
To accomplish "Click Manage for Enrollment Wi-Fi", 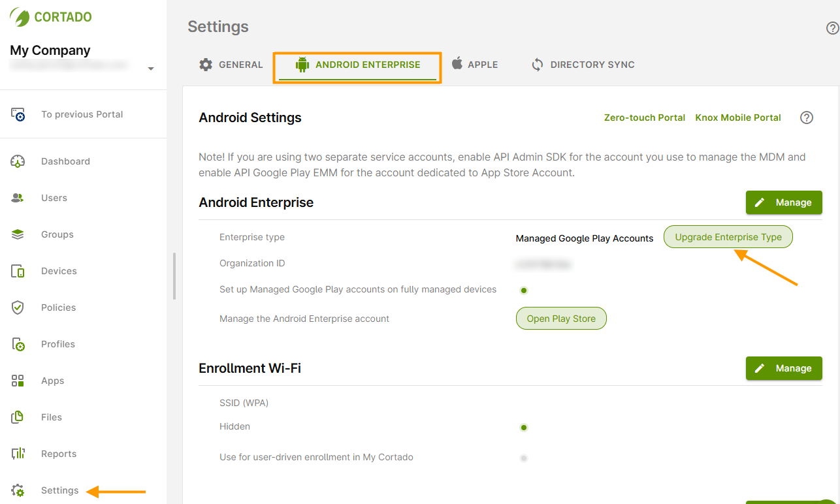I will coord(784,368).
